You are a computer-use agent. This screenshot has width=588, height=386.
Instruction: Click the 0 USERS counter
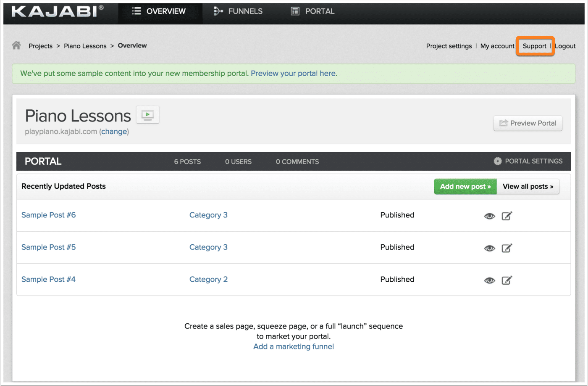click(x=238, y=161)
